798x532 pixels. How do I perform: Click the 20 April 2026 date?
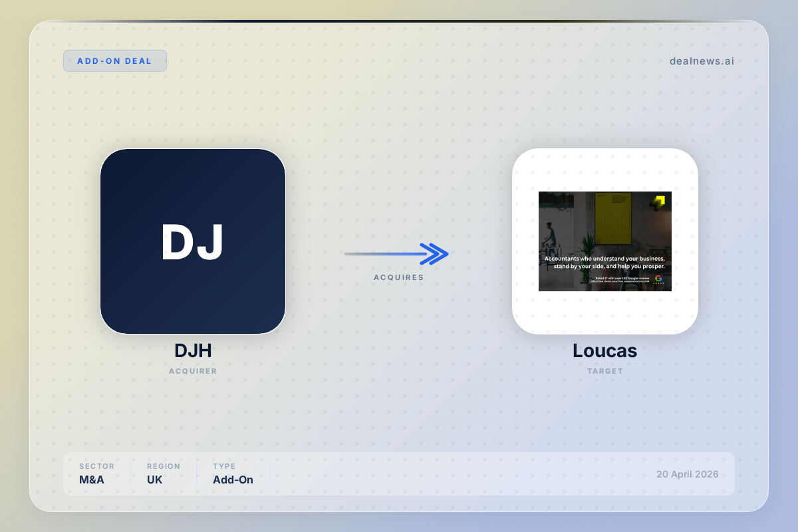coord(687,474)
